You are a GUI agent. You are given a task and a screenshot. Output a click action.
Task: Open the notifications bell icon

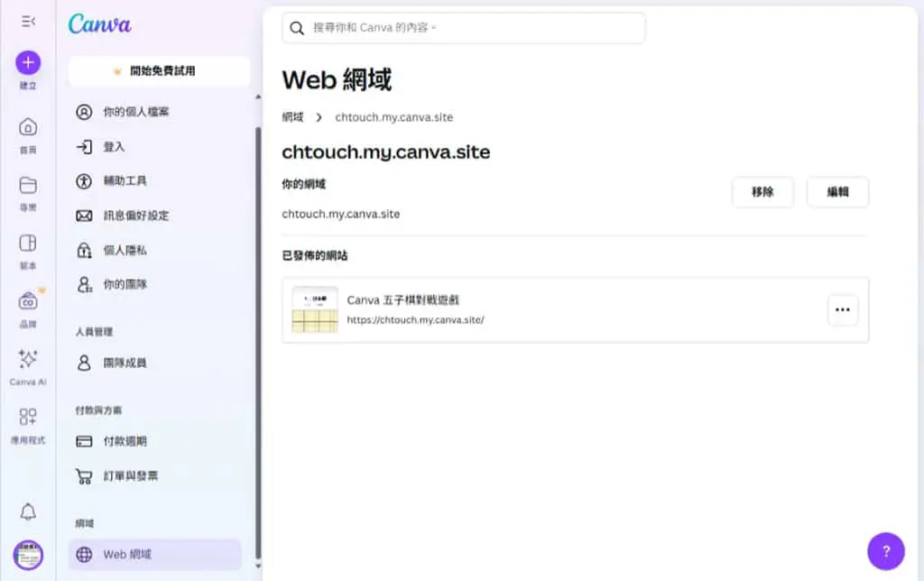[x=28, y=512]
